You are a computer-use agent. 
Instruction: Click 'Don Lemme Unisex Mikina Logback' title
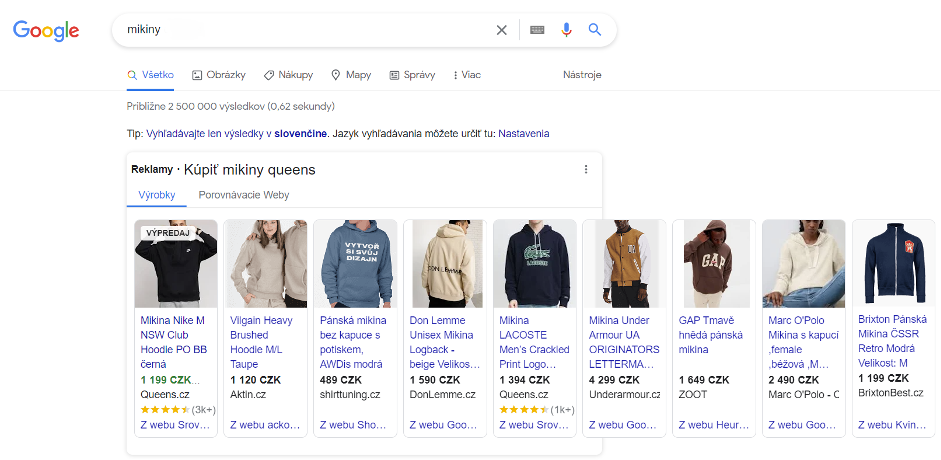click(x=445, y=342)
